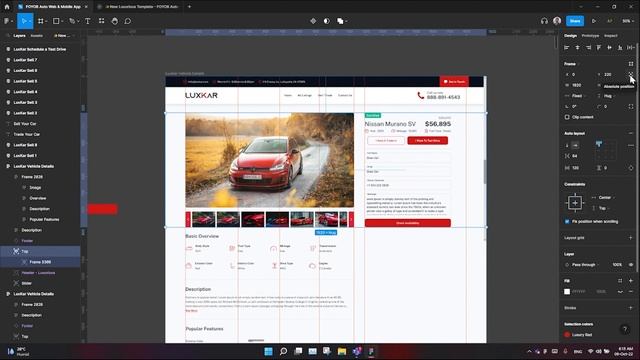Select the Pen tool
The height and width of the screenshot is (360, 640).
click(72, 21)
